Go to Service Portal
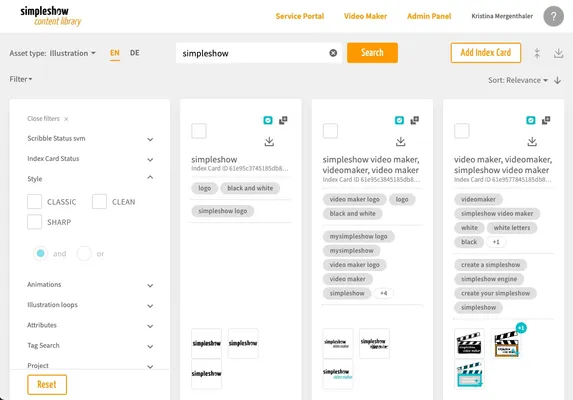The image size is (573, 400). [x=300, y=16]
